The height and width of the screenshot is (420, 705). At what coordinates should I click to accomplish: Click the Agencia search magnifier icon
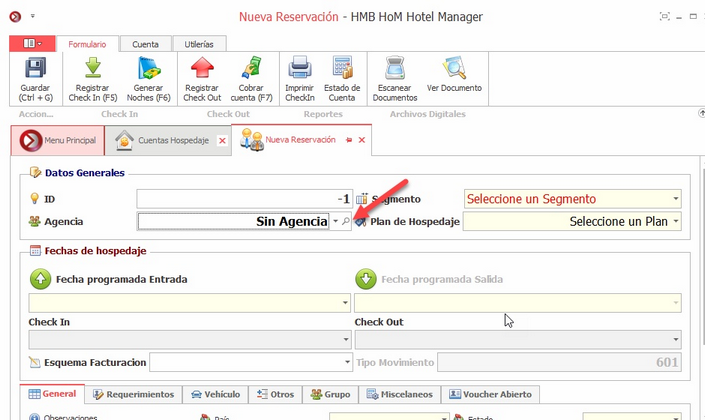(x=346, y=221)
